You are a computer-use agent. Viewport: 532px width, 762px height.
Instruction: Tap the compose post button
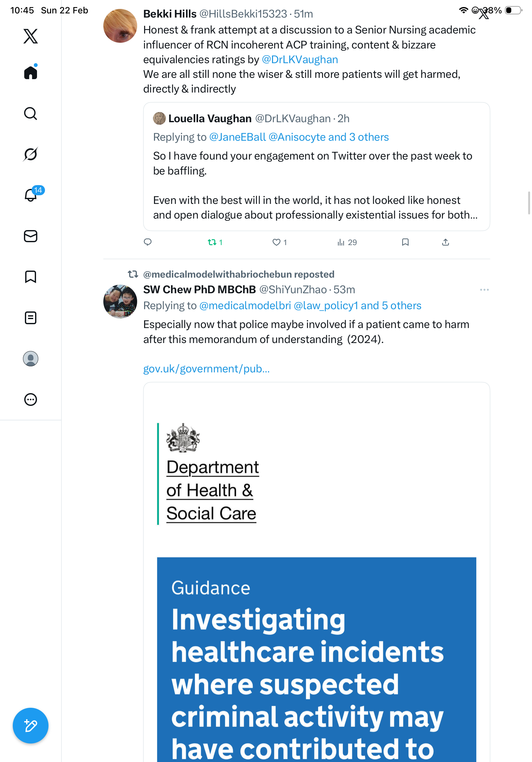(31, 726)
